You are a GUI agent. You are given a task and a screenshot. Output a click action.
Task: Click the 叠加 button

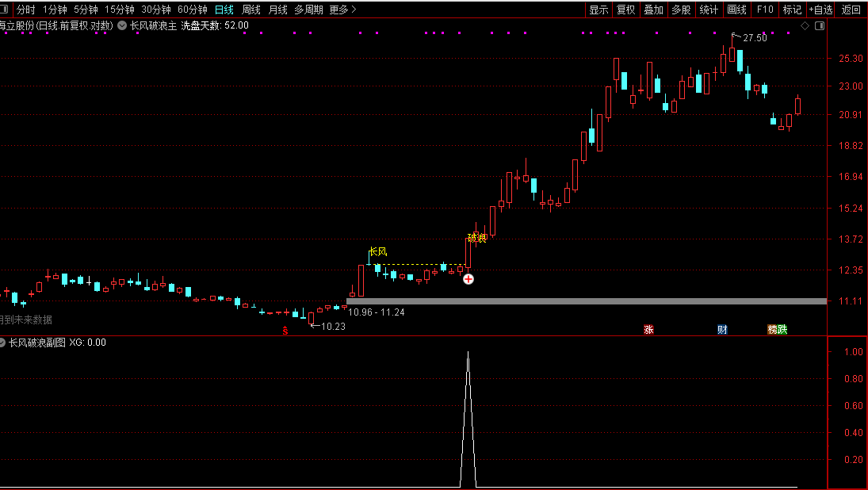pos(654,10)
